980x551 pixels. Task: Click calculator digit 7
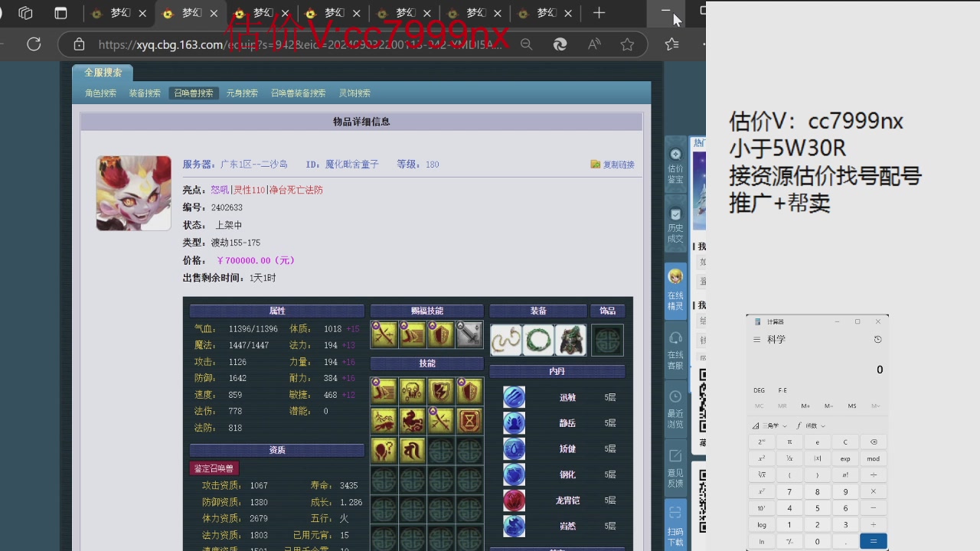coord(789,491)
